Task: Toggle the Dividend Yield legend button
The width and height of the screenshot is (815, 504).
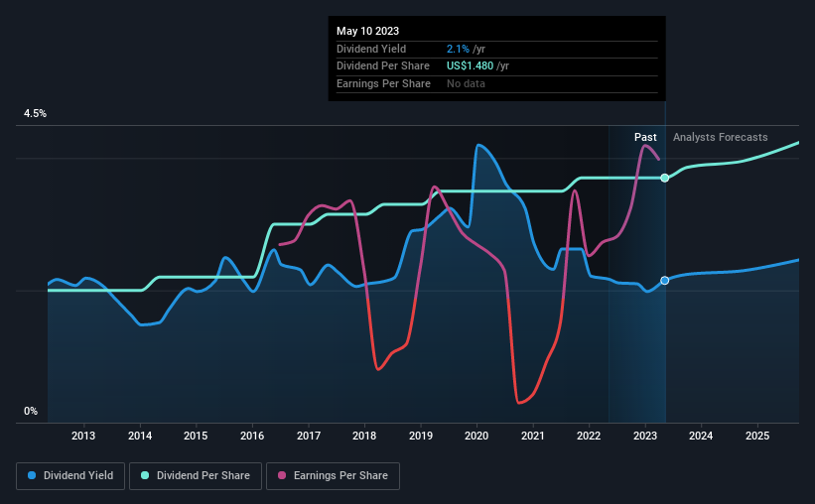Action: pyautogui.click(x=70, y=476)
